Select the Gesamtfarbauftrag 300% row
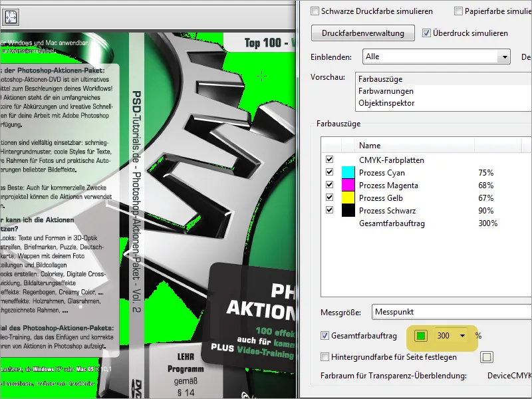Image resolution: width=532 pixels, height=399 pixels. coord(426,223)
